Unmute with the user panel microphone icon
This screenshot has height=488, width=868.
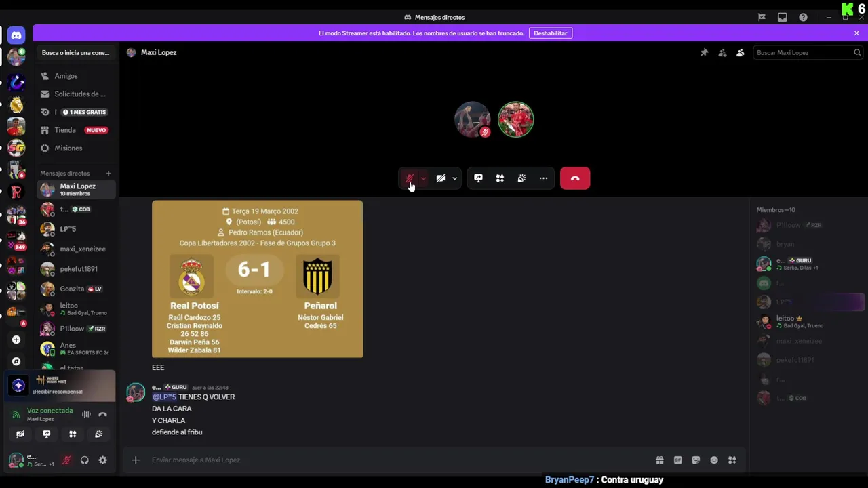66,460
